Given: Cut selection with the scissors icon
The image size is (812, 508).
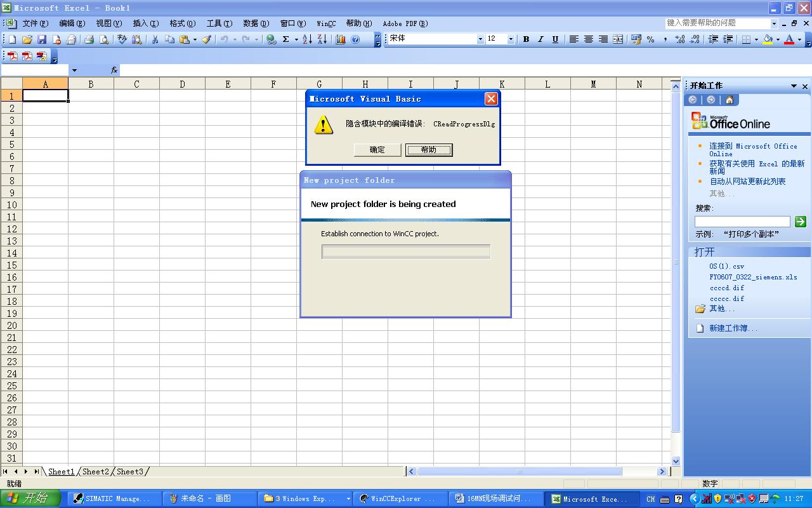Looking at the screenshot, I should click(155, 39).
